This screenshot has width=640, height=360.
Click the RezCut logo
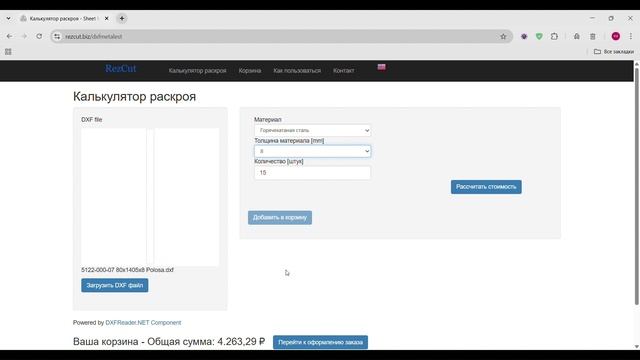point(120,69)
